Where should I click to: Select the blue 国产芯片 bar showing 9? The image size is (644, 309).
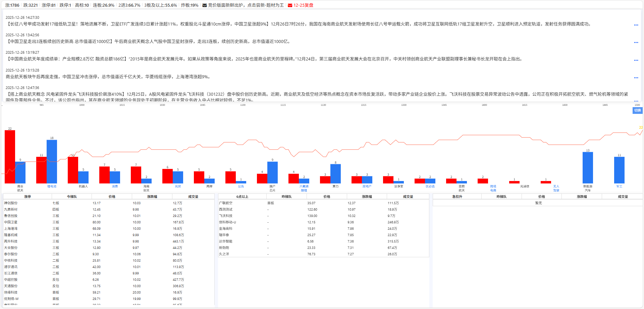pyautogui.click(x=272, y=172)
